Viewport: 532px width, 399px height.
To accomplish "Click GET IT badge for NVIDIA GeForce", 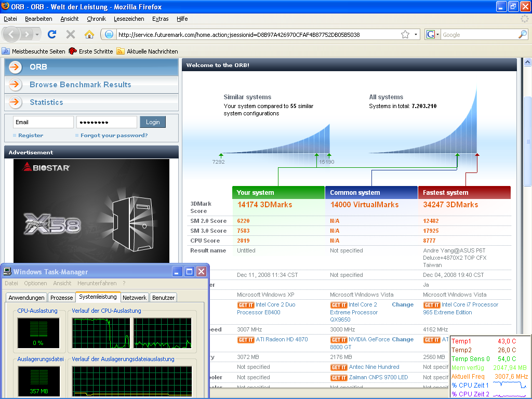I will pos(339,340).
